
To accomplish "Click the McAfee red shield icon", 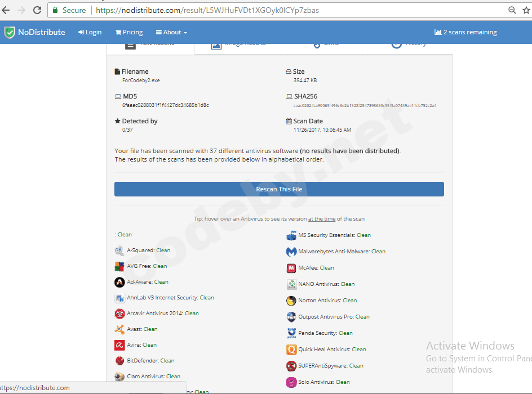I will tap(291, 268).
